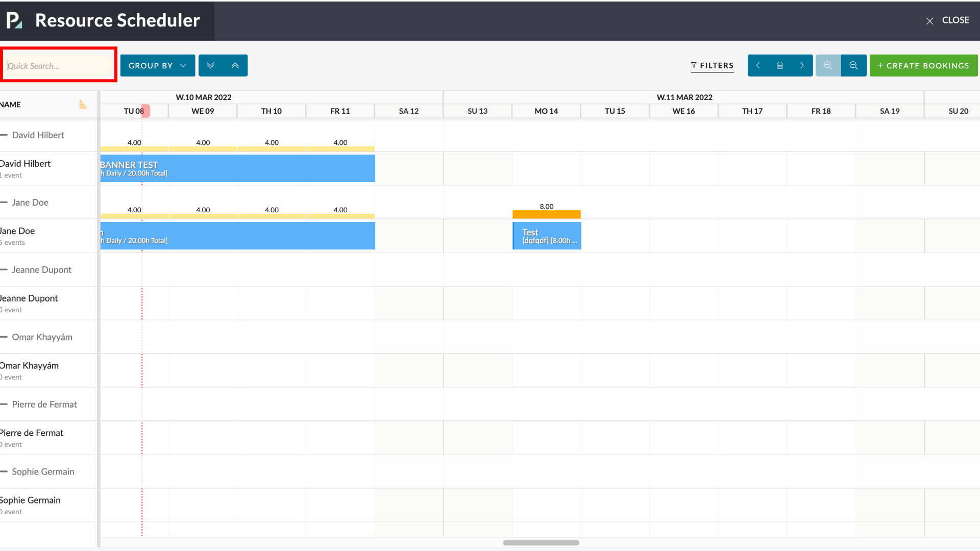
Task: Collapse the Sophie Germain group
Action: pos(4,472)
